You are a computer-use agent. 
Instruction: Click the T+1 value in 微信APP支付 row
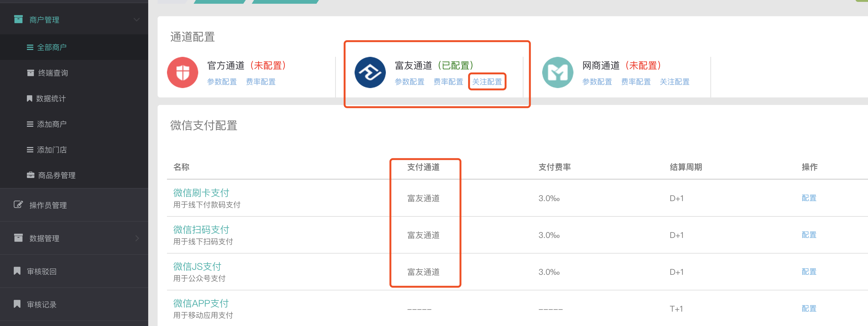coord(676,309)
